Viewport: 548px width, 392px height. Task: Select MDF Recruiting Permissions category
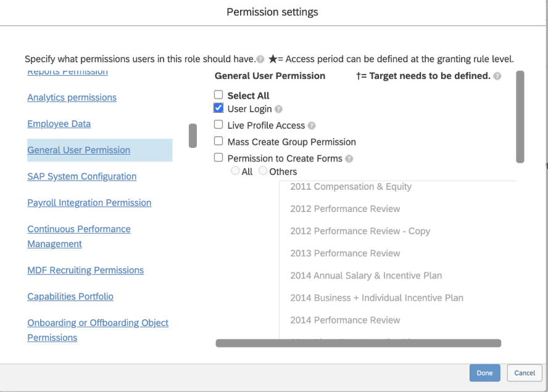85,270
